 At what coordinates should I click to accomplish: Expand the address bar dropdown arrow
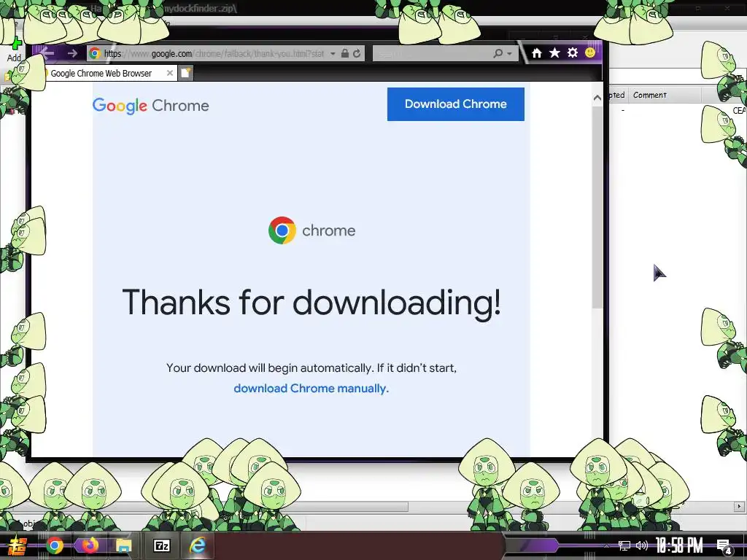(x=333, y=54)
